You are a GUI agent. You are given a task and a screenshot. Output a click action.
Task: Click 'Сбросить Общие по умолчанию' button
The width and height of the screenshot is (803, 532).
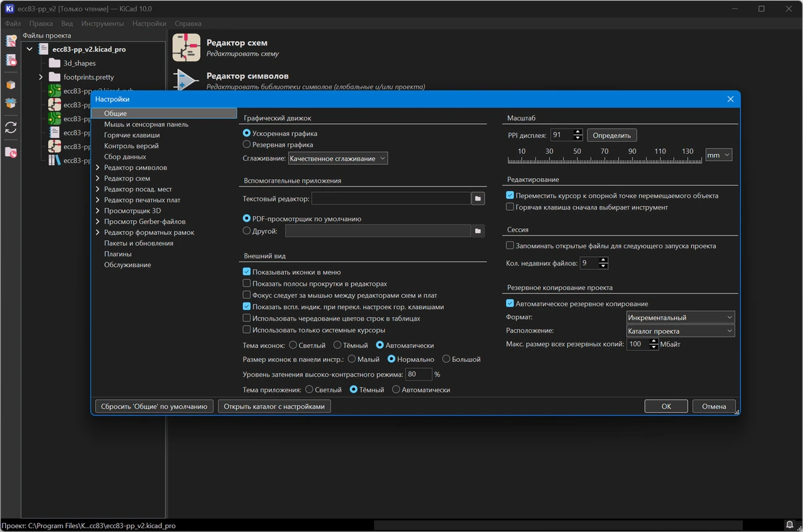pyautogui.click(x=155, y=406)
